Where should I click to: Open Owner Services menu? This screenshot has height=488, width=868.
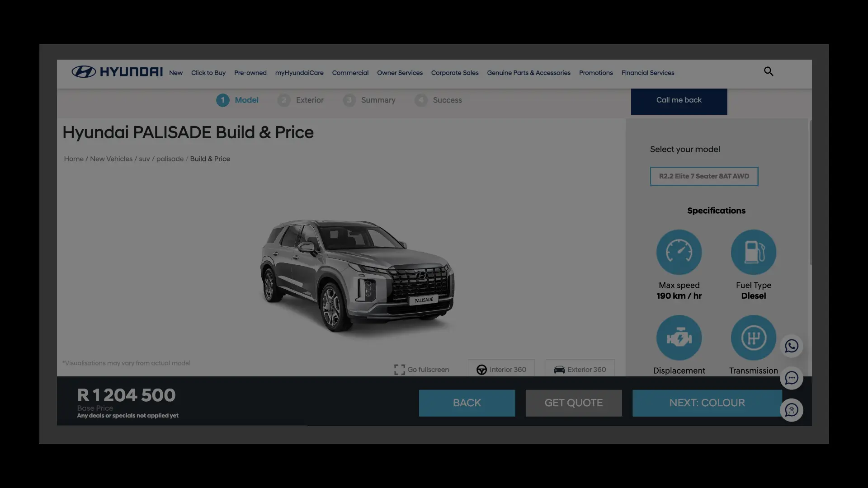pyautogui.click(x=400, y=73)
